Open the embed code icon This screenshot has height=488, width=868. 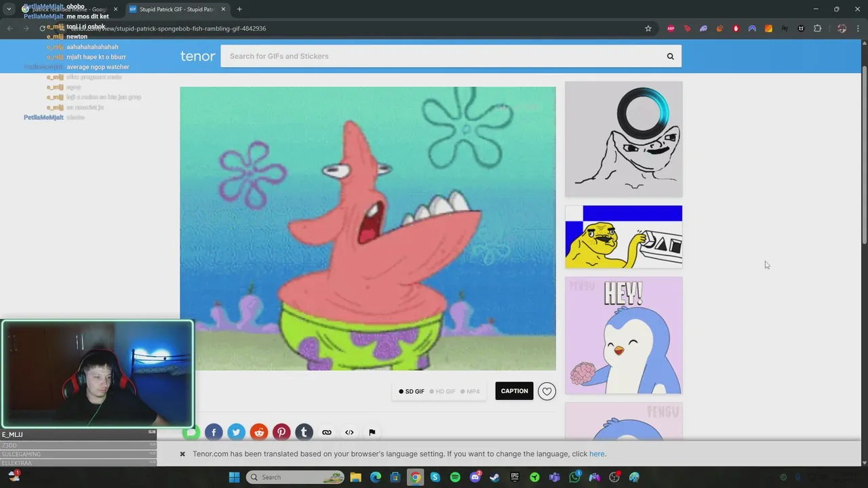tap(349, 432)
